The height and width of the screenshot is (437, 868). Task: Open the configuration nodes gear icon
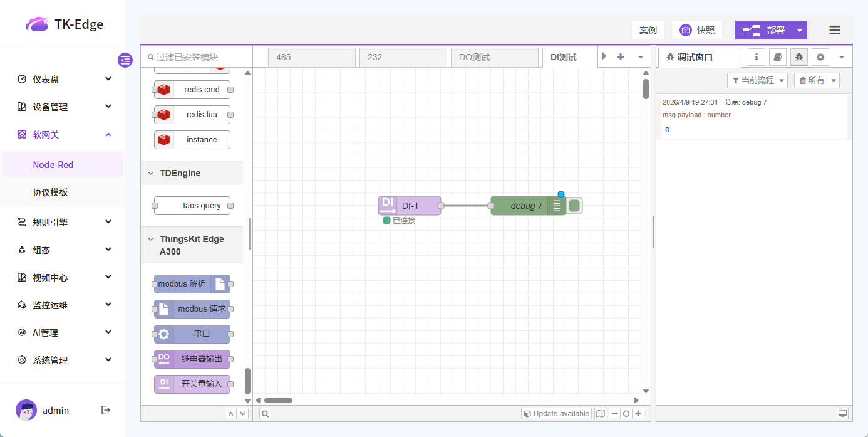point(820,57)
